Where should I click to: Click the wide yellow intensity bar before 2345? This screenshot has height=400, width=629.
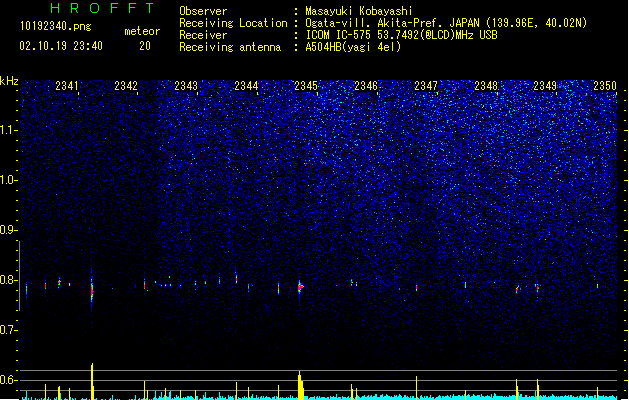tap(300, 385)
